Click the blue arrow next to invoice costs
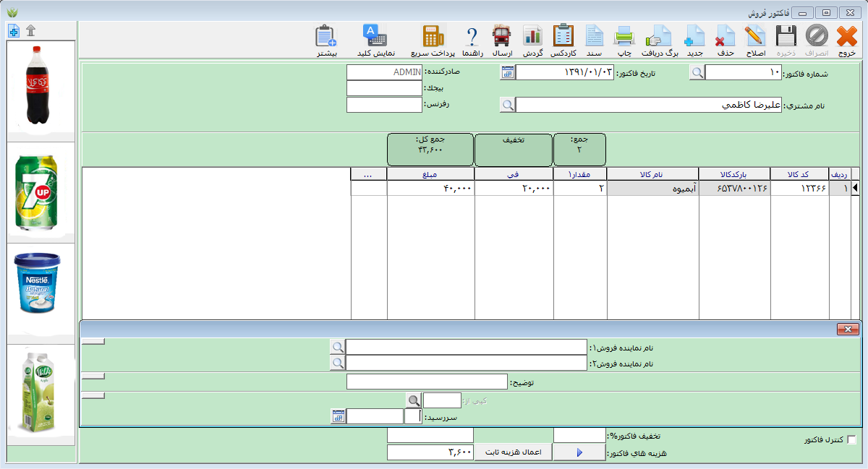This screenshot has height=469, width=868. [x=579, y=452]
